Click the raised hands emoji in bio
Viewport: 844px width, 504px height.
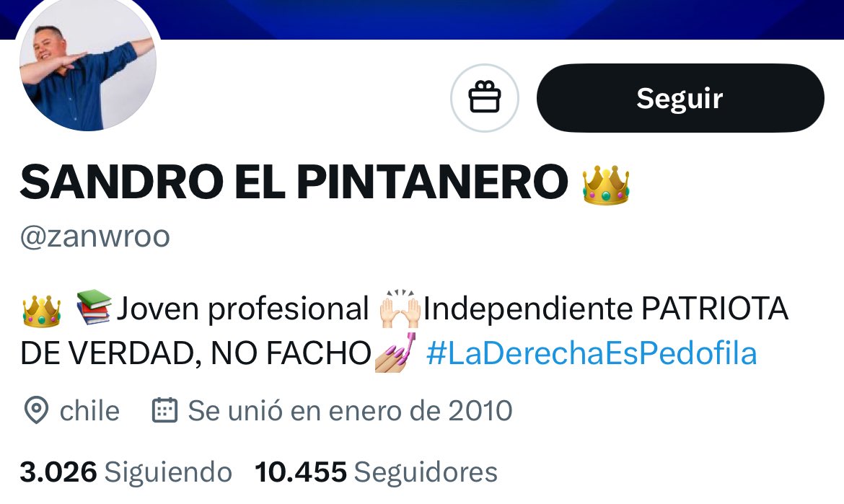(x=400, y=309)
